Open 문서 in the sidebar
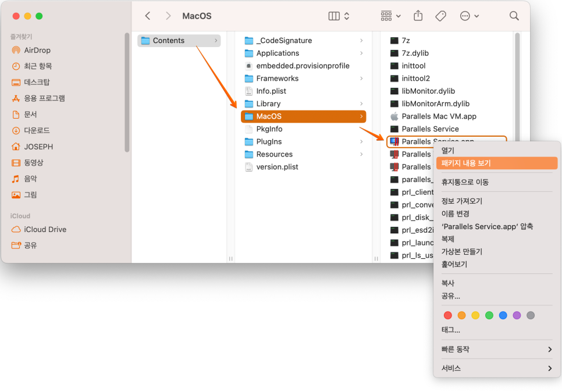 [24, 115]
